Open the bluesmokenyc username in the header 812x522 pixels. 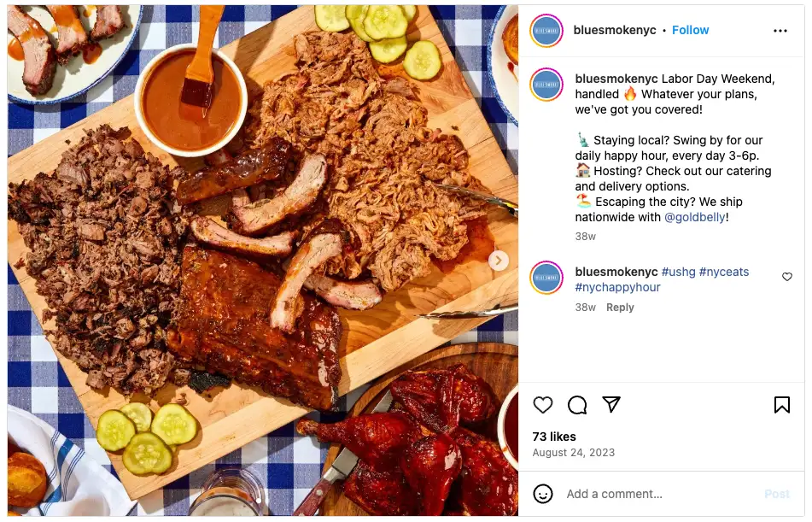[x=615, y=30]
